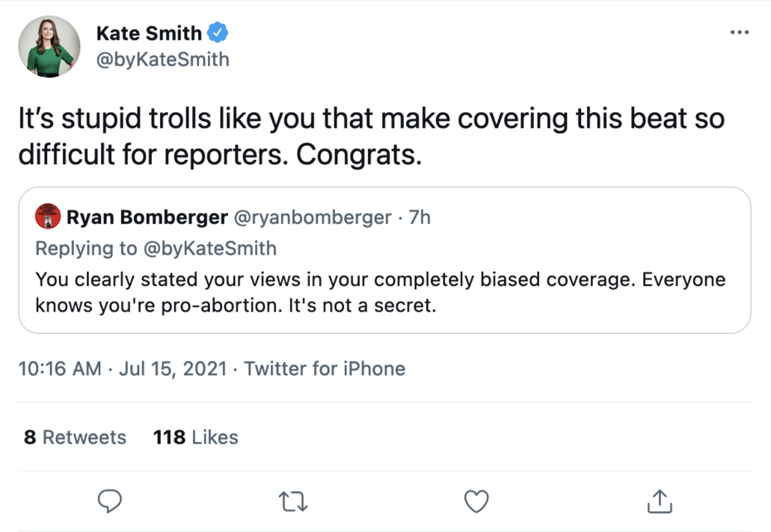
Task: Open Ryan Bomberger's name in quoted tweet
Action: pos(147,217)
